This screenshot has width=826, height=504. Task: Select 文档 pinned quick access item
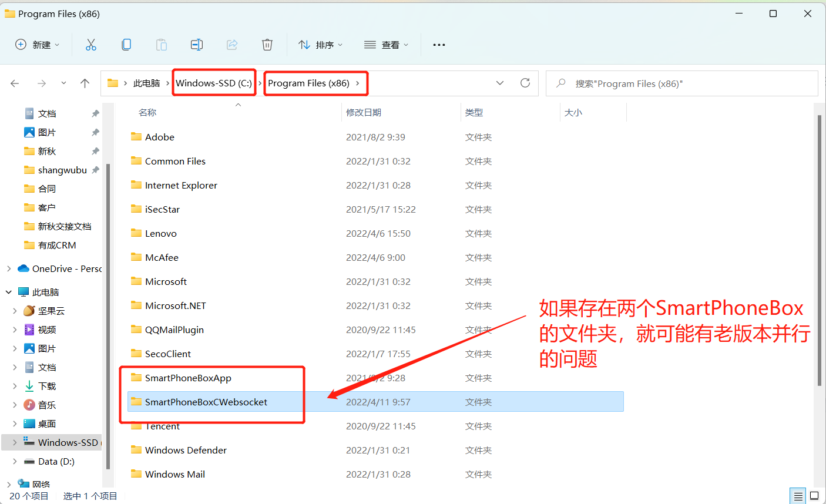(x=47, y=113)
